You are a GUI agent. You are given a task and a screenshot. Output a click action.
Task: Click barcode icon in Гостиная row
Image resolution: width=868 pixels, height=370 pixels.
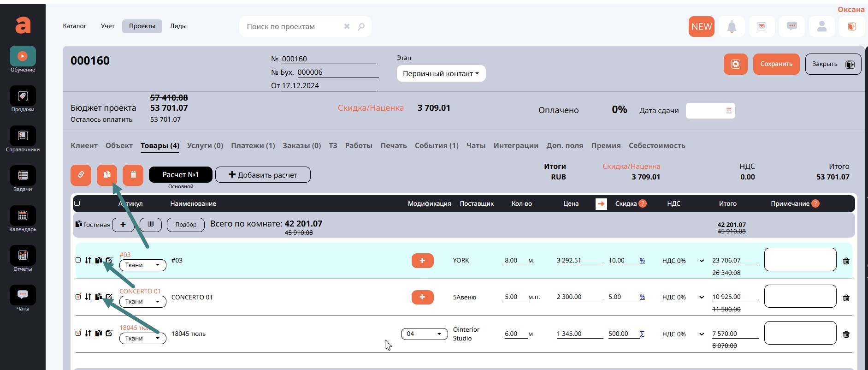coord(151,225)
